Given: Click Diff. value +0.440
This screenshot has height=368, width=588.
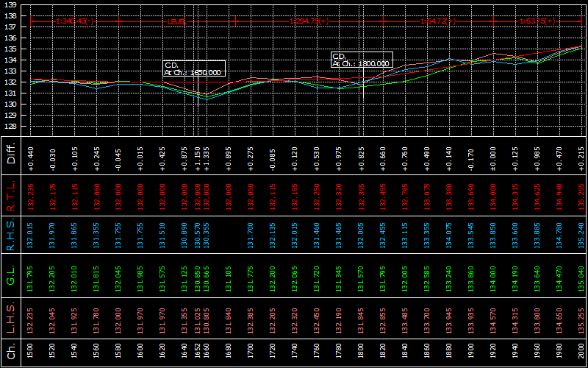Looking at the screenshot, I should pyautogui.click(x=30, y=160).
